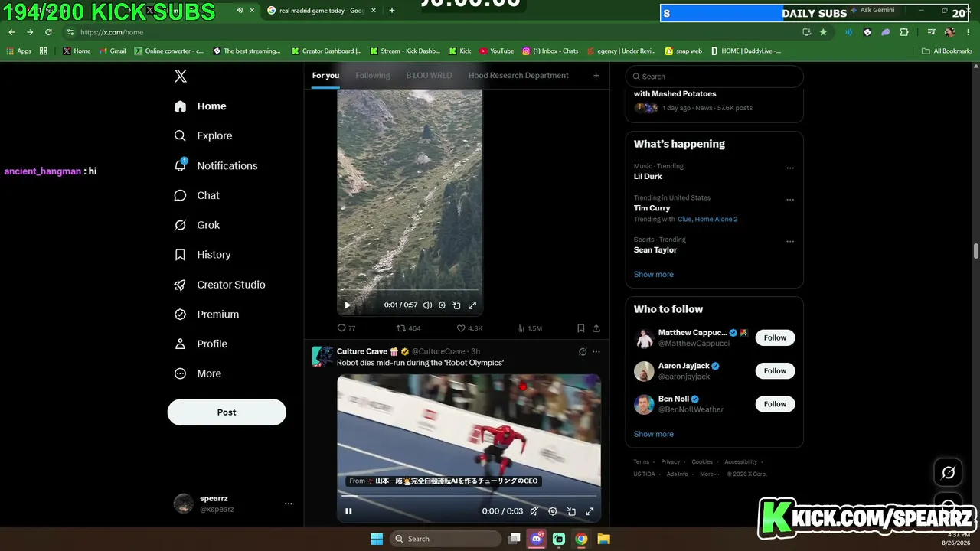Bookmark this page with the star icon

coord(823,32)
